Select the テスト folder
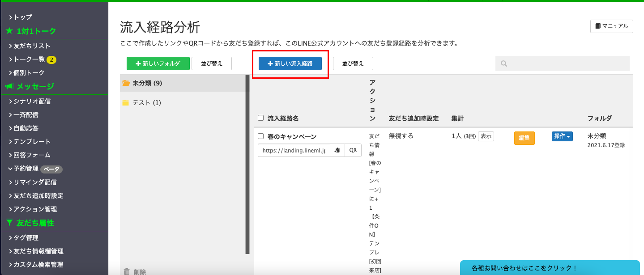 pos(146,102)
